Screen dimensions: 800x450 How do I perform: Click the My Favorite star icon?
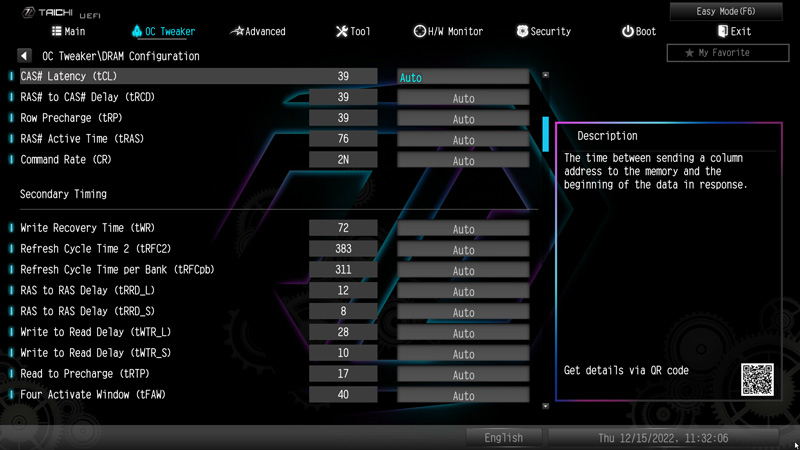click(689, 53)
